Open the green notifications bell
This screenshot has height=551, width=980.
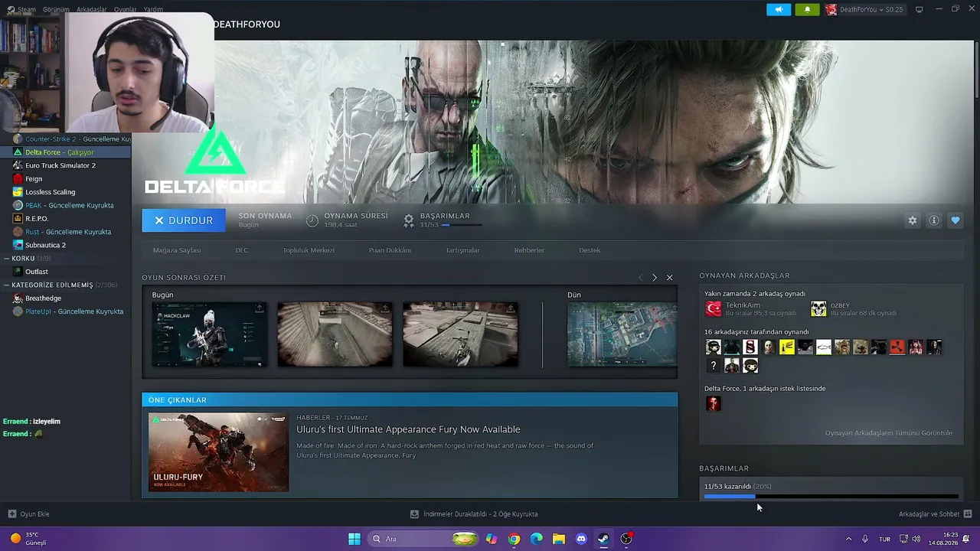(807, 10)
